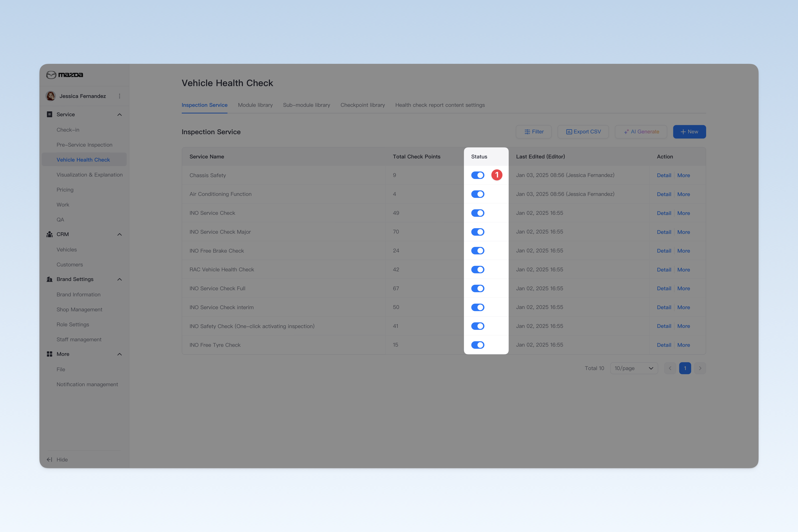Open Jessica Fernandez's three-dot menu

pos(119,96)
